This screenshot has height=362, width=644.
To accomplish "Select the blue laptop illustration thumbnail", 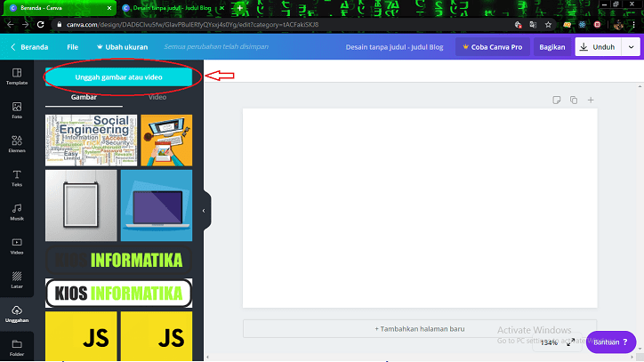I will coord(157,205).
